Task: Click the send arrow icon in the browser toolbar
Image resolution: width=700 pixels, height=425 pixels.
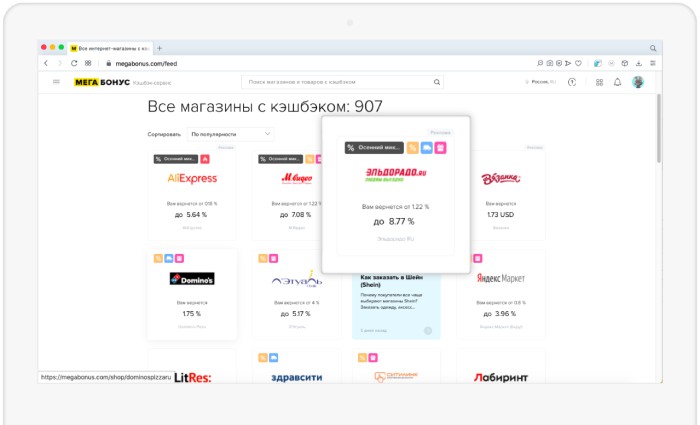Action: point(568,63)
